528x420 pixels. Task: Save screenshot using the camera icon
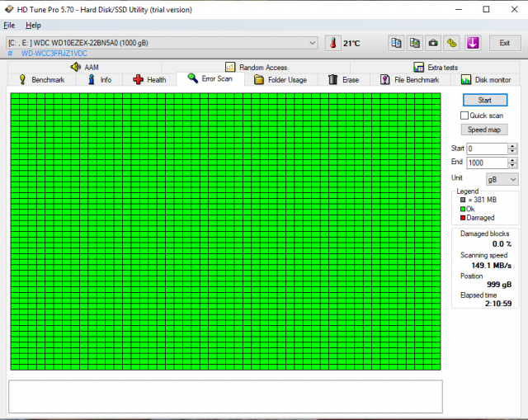[433, 43]
